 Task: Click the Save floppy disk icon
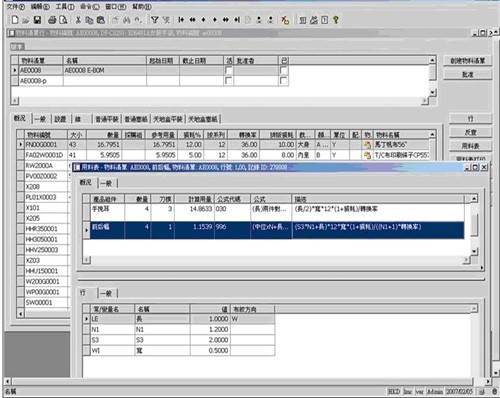tap(37, 20)
